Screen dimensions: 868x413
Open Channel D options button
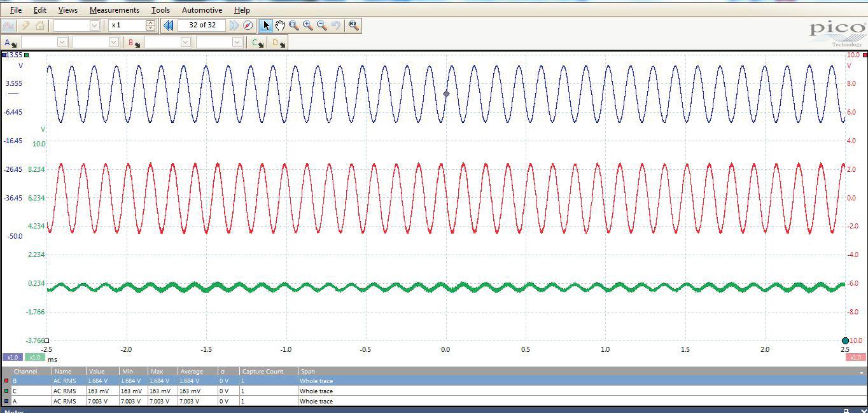(x=278, y=43)
